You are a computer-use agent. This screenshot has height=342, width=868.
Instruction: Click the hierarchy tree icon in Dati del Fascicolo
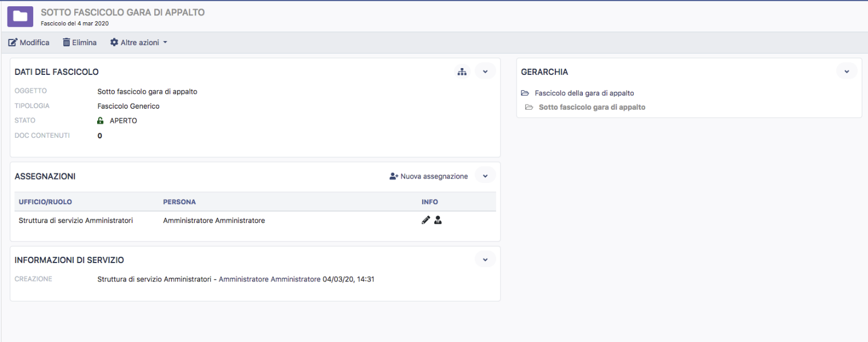coord(462,71)
